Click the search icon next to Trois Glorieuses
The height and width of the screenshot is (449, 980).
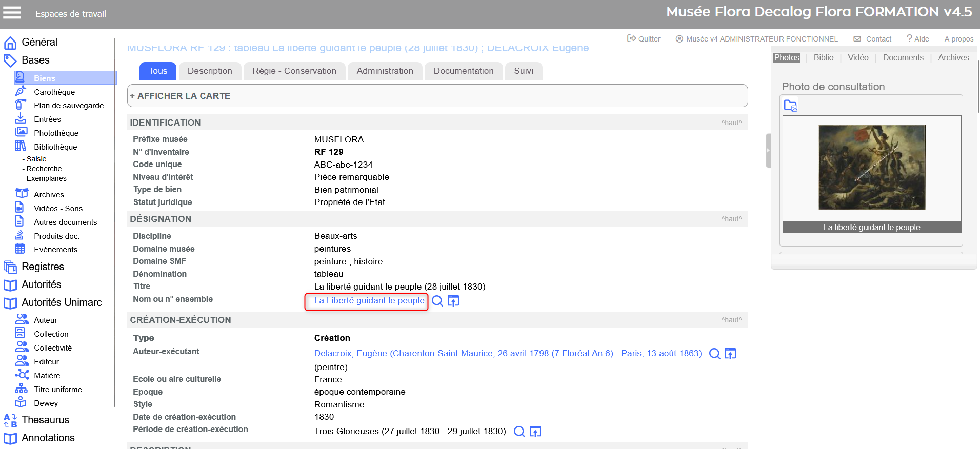click(x=519, y=432)
